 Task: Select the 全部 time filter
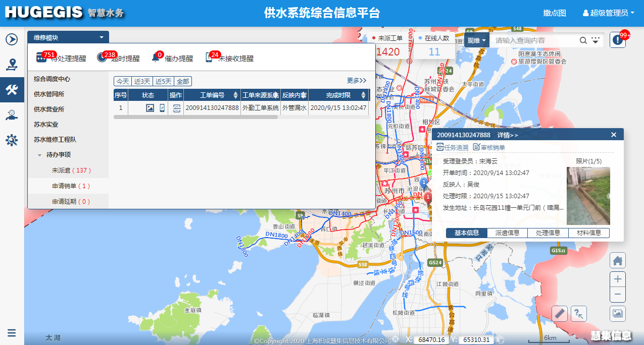pos(183,81)
